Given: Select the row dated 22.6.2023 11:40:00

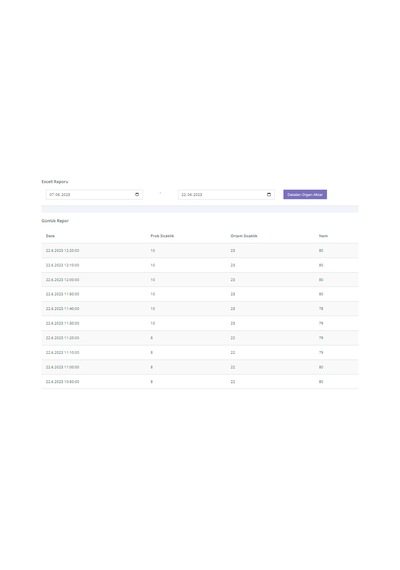Looking at the screenshot, I should [x=200, y=309].
